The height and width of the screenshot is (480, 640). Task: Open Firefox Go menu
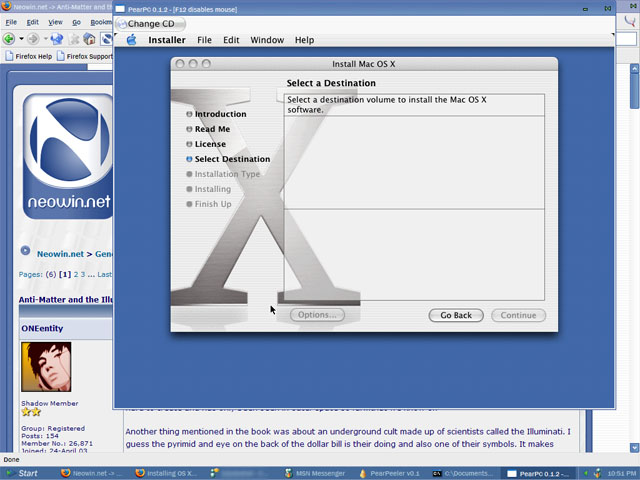76,22
